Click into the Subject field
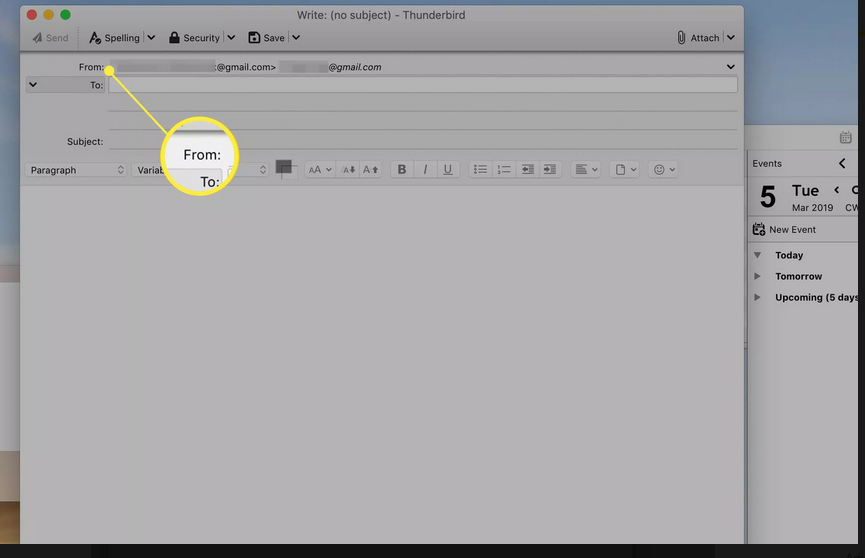865x558 pixels. (423, 141)
